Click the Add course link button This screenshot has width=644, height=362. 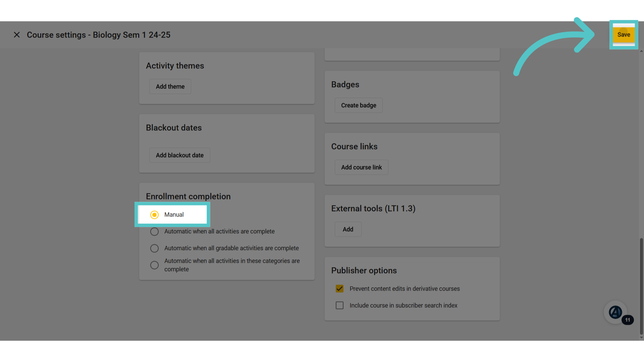click(x=362, y=167)
